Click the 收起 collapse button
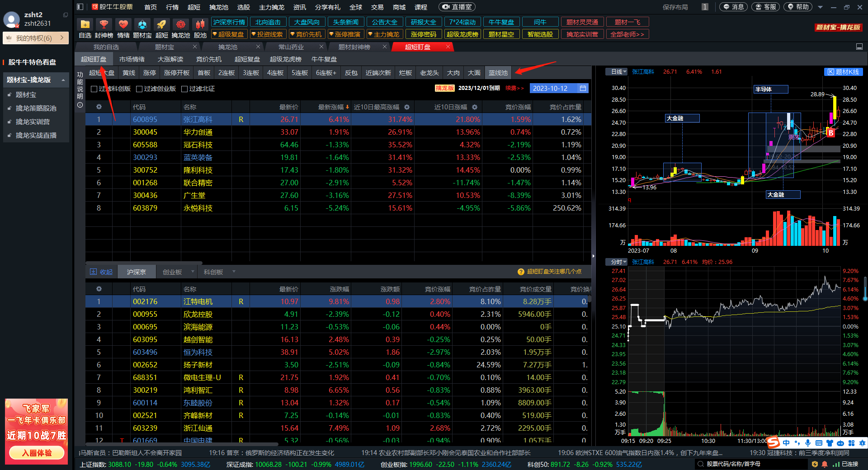 click(x=101, y=272)
